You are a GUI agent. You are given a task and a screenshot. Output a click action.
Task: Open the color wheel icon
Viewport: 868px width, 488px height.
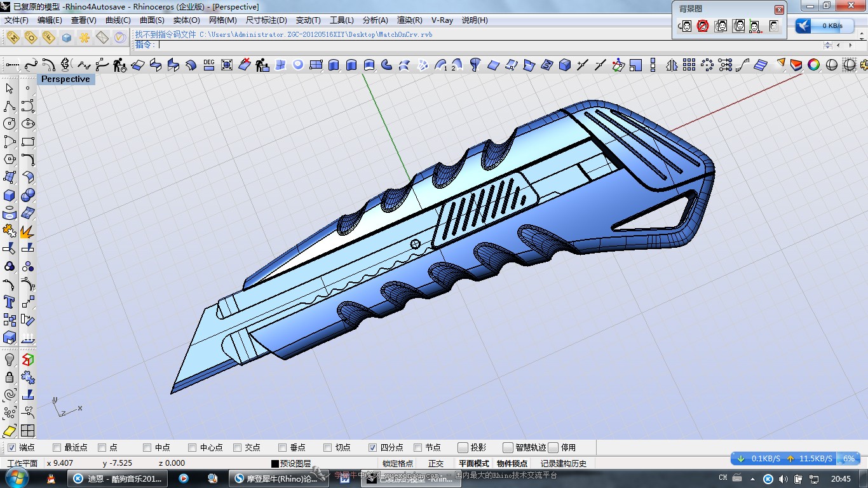[814, 64]
